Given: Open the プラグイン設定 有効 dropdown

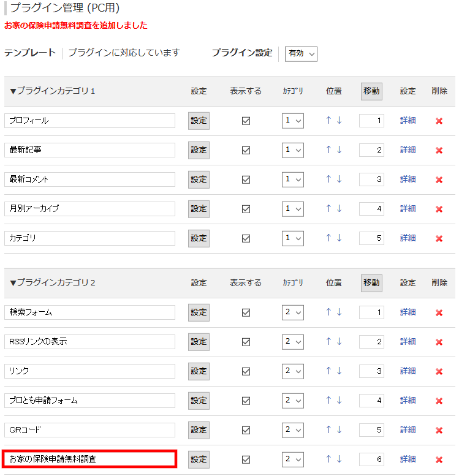Looking at the screenshot, I should click(301, 54).
